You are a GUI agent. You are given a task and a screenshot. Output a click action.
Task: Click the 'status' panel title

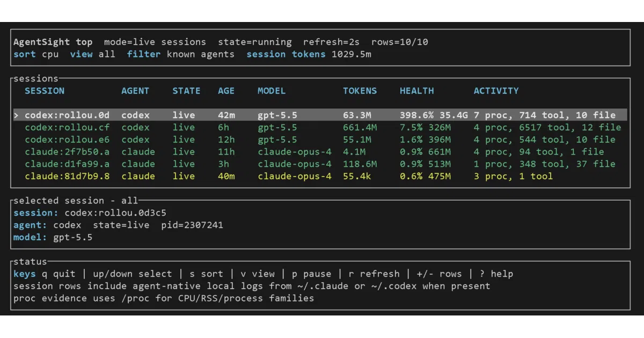point(30,261)
